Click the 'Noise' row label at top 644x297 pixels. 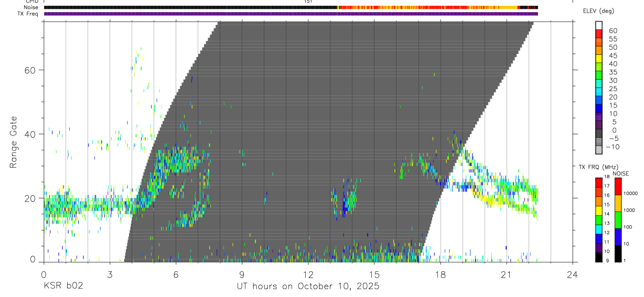pos(32,7)
